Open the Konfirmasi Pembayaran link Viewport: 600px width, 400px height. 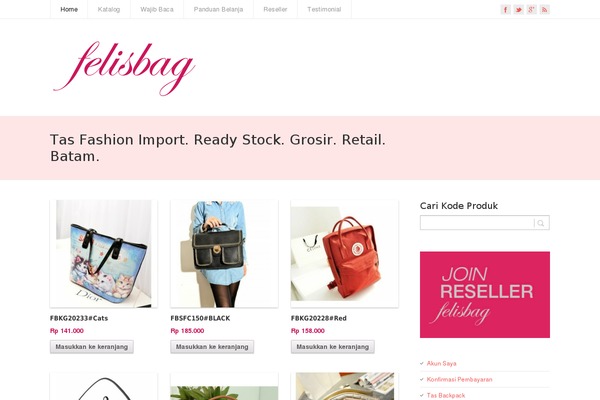460,379
